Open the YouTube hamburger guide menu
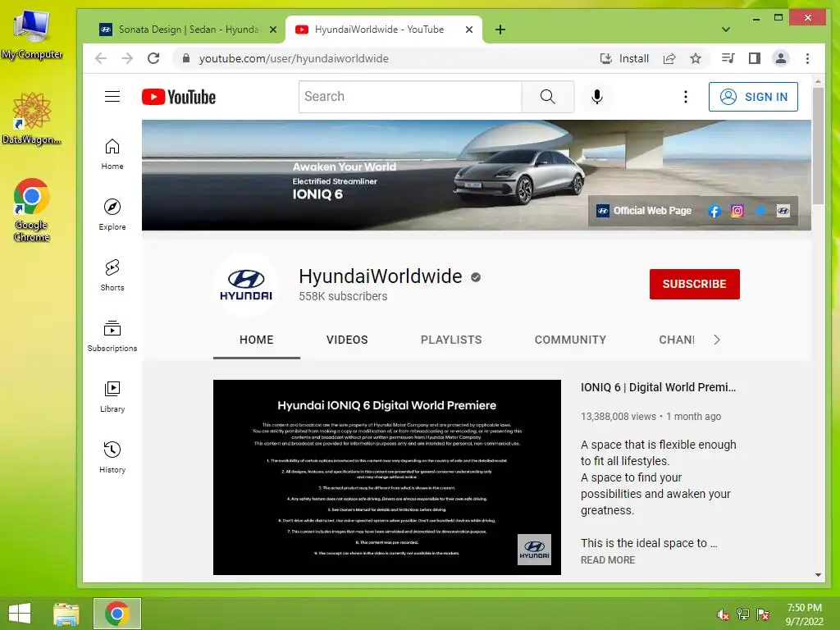 pos(112,97)
